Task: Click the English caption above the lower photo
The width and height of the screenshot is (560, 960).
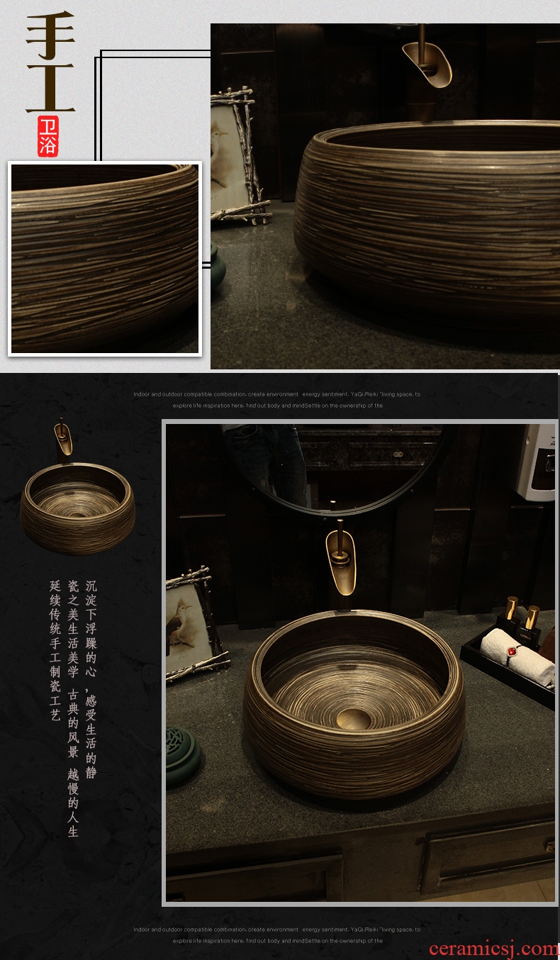Action: [x=276, y=400]
